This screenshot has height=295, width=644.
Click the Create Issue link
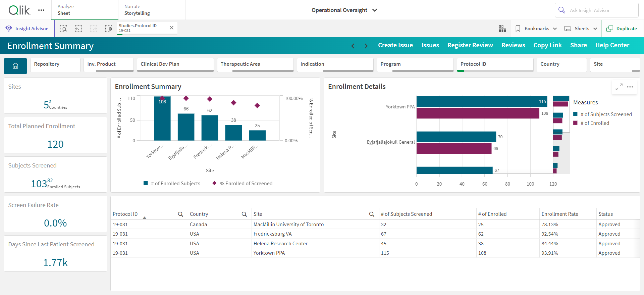[x=395, y=45]
